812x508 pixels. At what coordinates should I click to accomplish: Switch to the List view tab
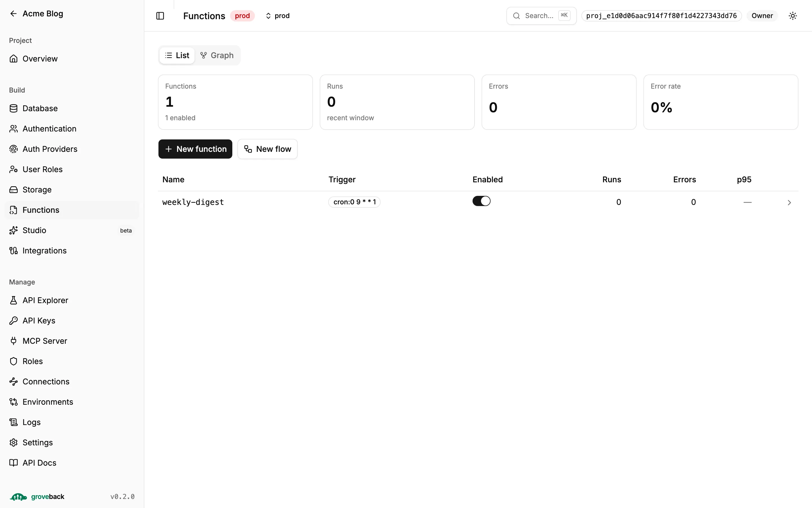177,55
